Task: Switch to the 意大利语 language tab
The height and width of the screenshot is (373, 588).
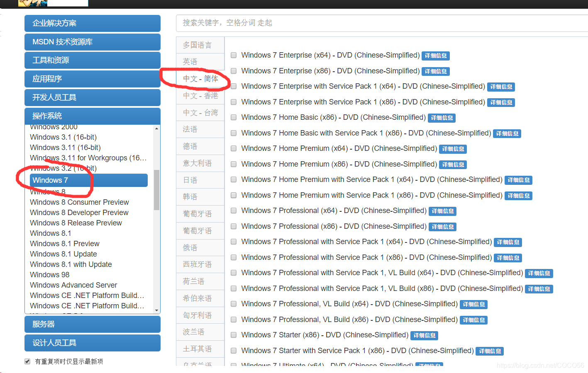Action: [200, 163]
